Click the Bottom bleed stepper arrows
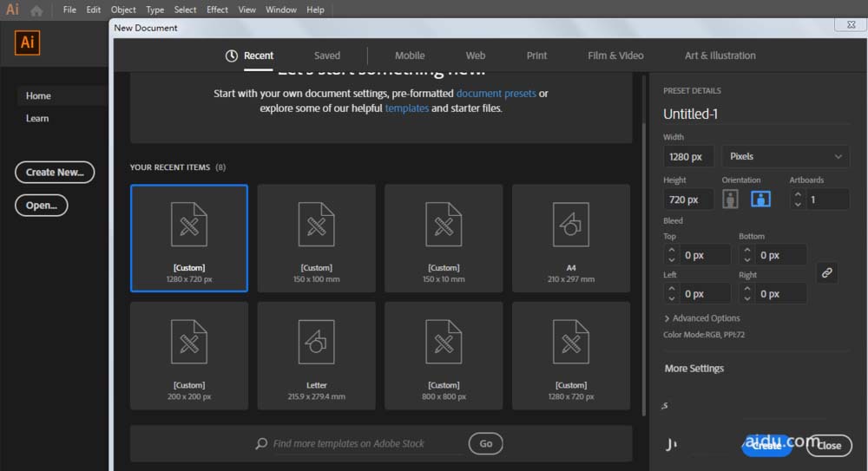Viewport: 868px width, 471px height. point(747,255)
